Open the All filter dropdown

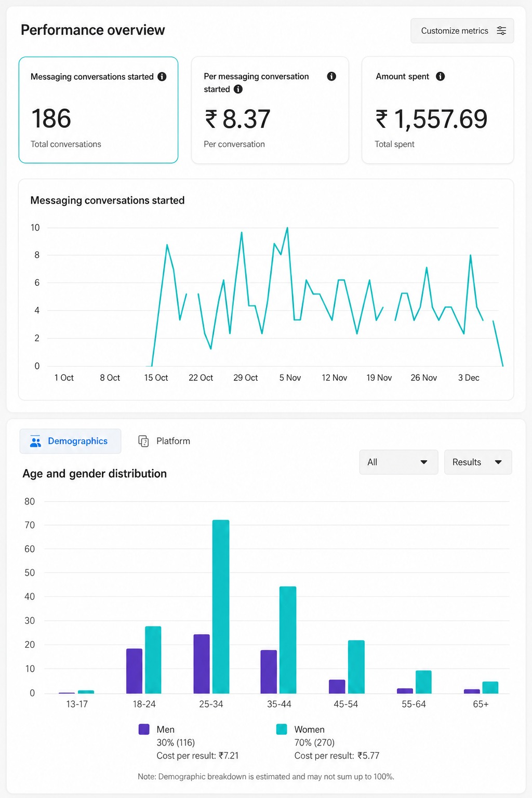click(x=398, y=462)
